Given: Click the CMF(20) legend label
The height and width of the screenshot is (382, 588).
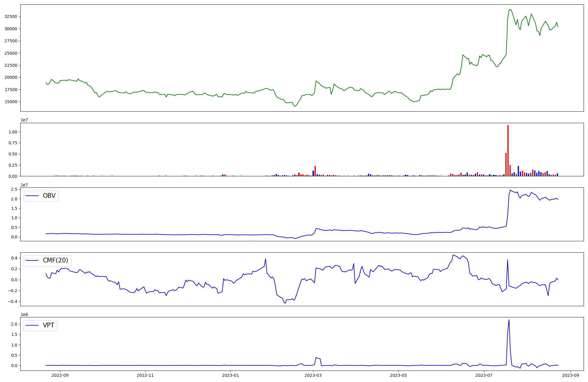Looking at the screenshot, I should click(x=55, y=260).
